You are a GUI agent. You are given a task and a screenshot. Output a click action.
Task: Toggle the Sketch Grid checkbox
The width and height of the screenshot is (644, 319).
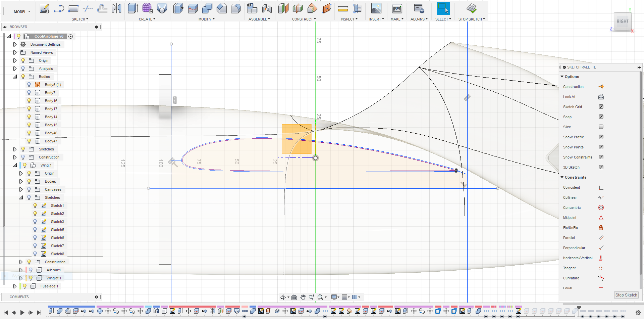click(x=601, y=107)
